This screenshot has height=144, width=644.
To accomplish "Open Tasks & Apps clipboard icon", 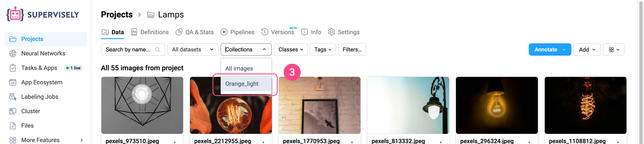I will 13,68.
